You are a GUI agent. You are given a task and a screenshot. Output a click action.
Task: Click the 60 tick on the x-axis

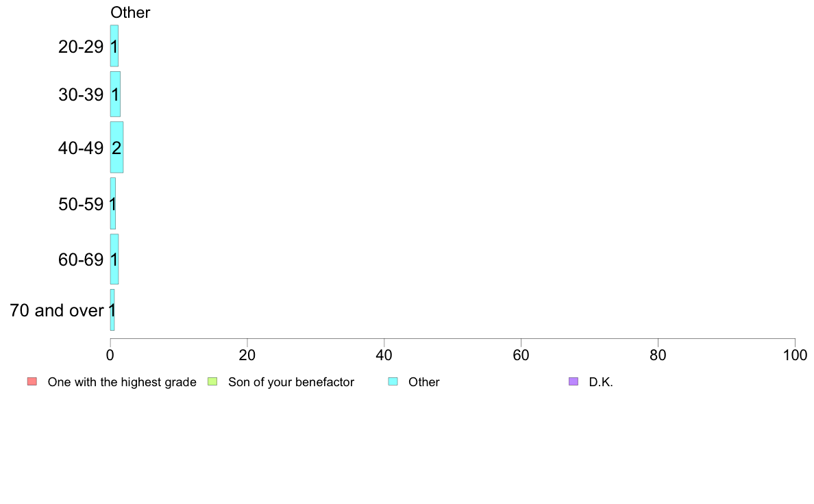[521, 355]
